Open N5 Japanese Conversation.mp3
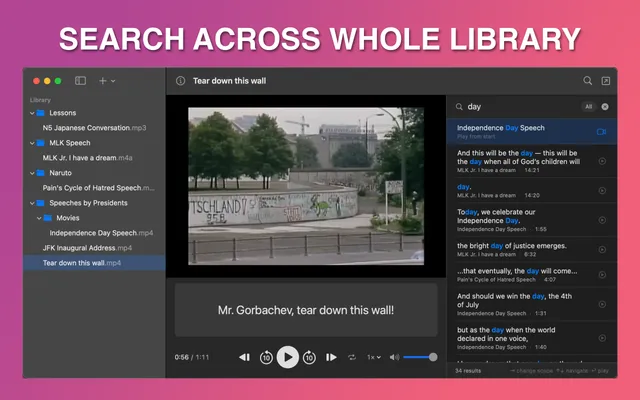640x400 pixels. (x=94, y=128)
